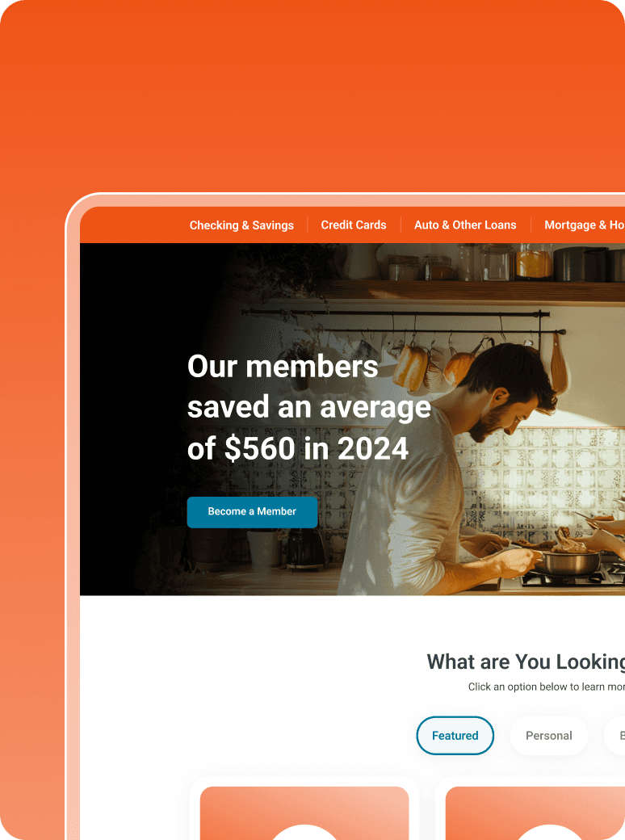Click the Become a Member button
This screenshot has height=840, width=625.
tap(252, 511)
